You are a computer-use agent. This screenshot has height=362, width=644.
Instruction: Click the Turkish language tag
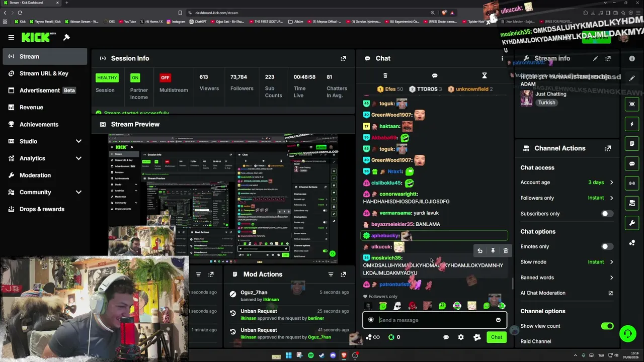(546, 103)
